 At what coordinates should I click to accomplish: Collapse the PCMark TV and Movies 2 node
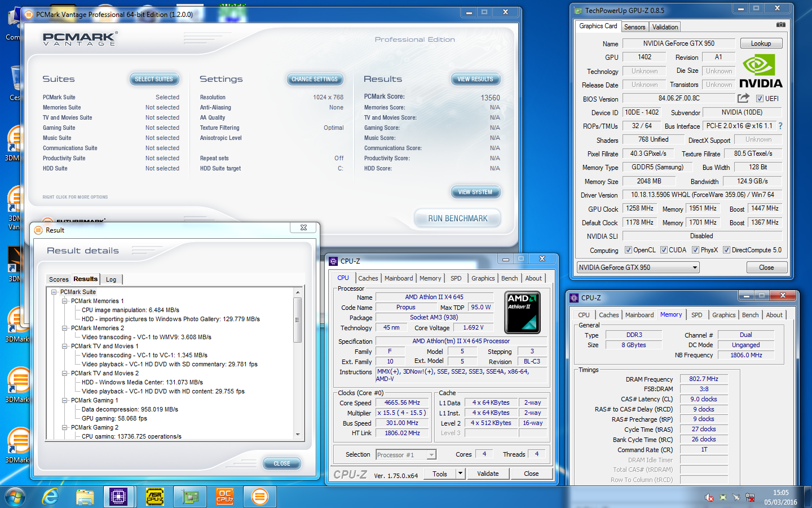[65, 373]
